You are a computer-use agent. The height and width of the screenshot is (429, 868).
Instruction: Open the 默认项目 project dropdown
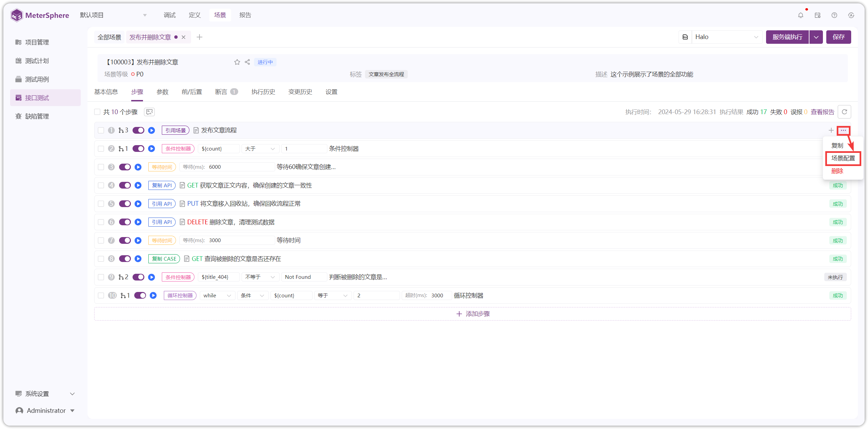pos(113,15)
